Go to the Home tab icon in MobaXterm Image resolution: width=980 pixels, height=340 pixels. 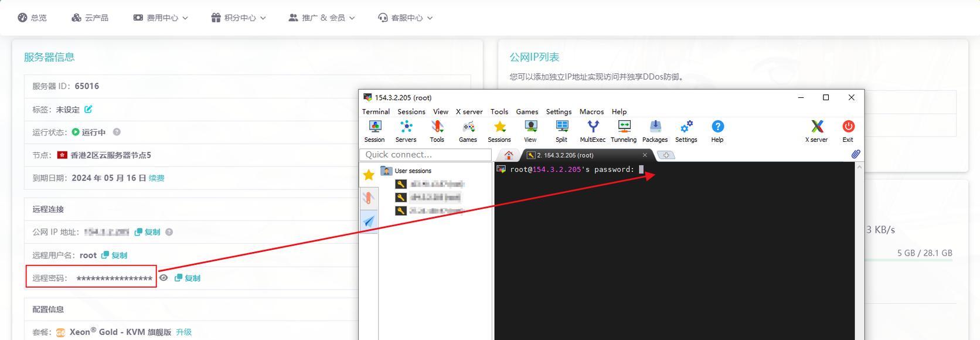click(509, 155)
